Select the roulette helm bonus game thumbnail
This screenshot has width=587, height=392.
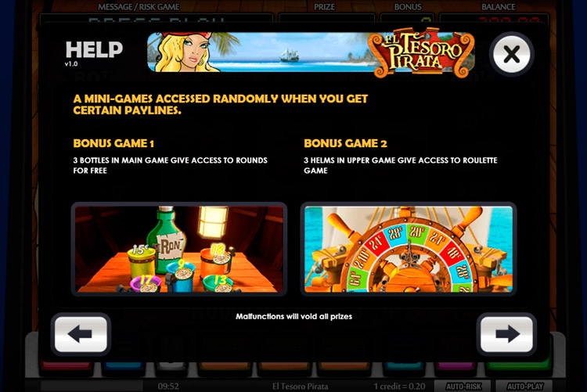[x=409, y=249]
